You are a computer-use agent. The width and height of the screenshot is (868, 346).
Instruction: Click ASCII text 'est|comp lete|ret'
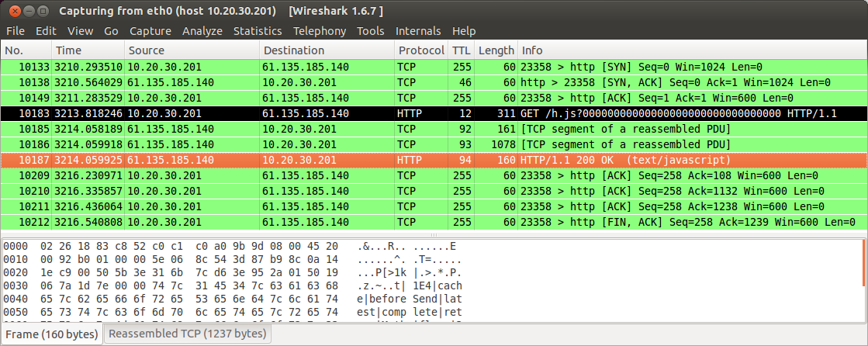410,313
